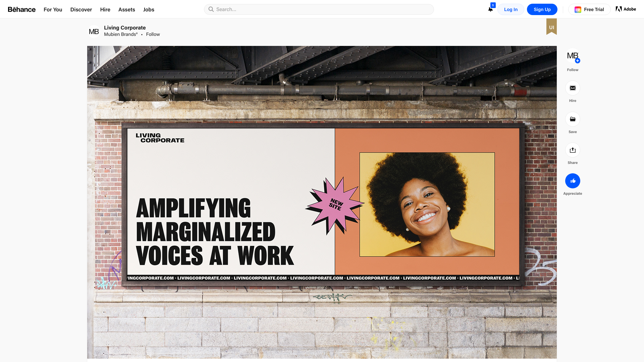Image resolution: width=644 pixels, height=362 pixels.
Task: Open the Discover menu
Action: (81, 9)
